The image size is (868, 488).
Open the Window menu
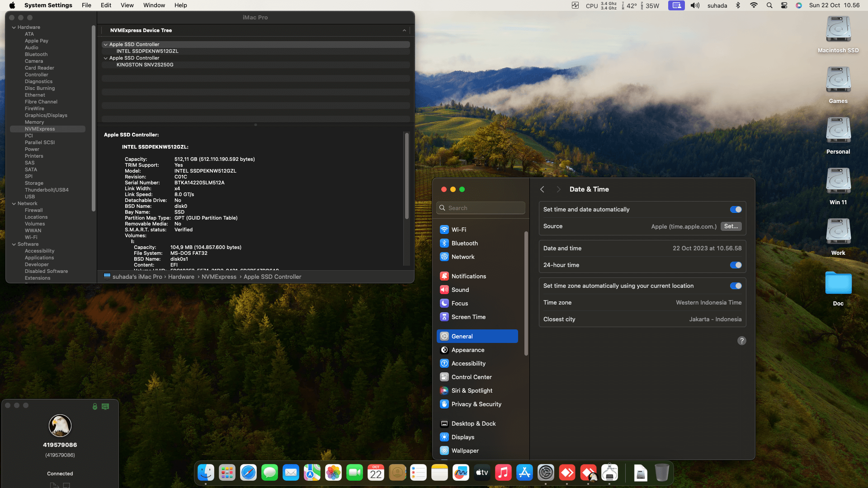click(x=154, y=5)
